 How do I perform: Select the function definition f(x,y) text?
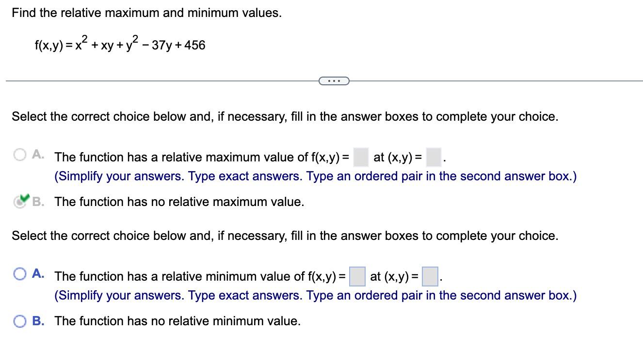tap(120, 45)
